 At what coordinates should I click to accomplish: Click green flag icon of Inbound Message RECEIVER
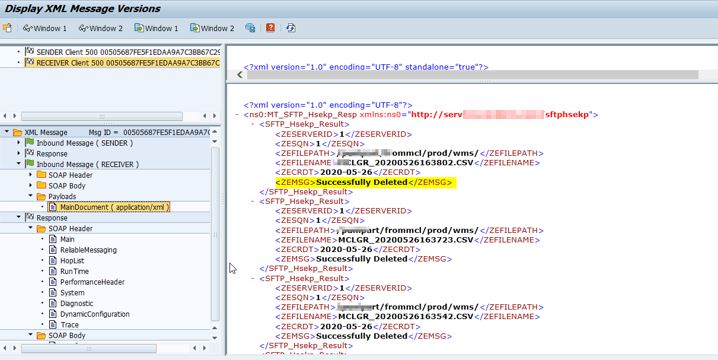coord(29,164)
